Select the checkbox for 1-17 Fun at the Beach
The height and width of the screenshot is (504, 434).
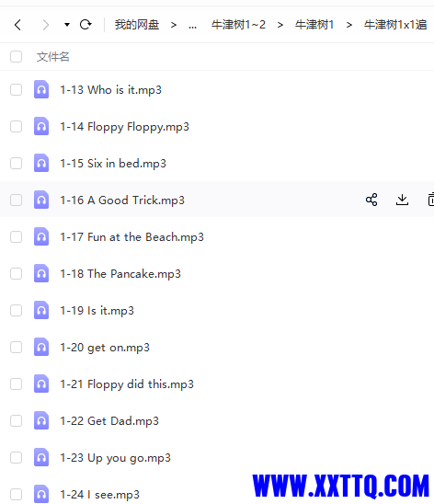[x=16, y=237]
